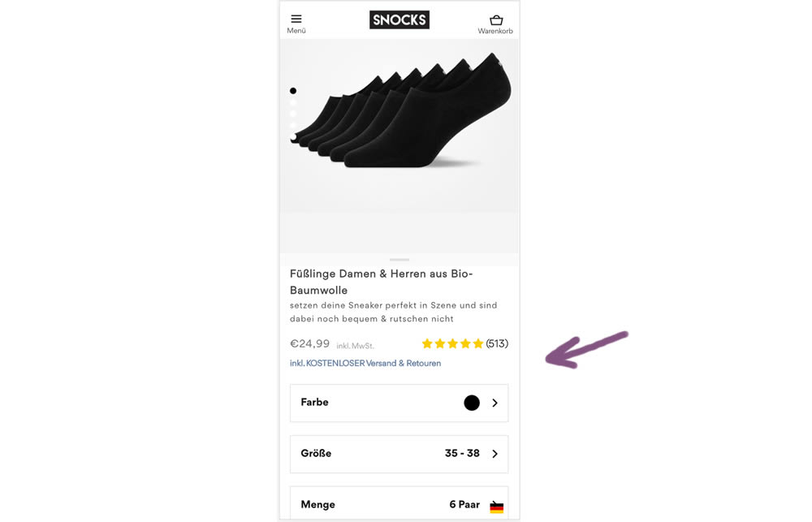Viewport: 812px width, 522px height.
Task: Select the last image carousel dot
Action: tap(293, 136)
